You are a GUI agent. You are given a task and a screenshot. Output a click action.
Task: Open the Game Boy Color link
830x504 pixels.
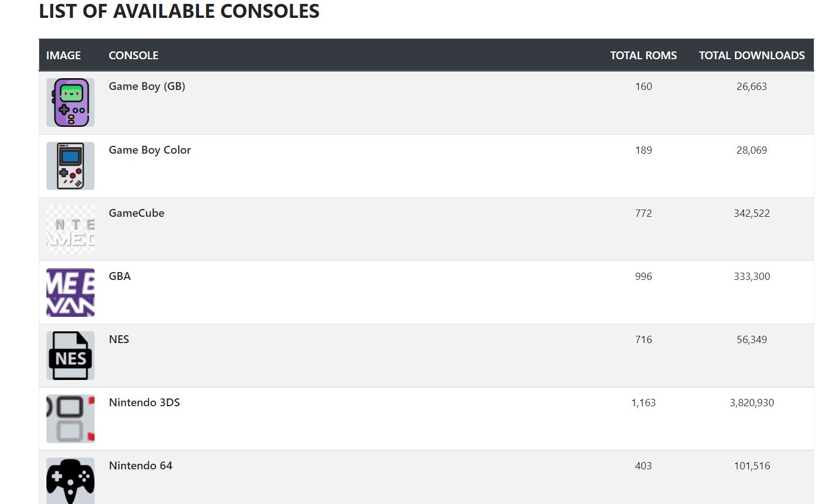(150, 150)
